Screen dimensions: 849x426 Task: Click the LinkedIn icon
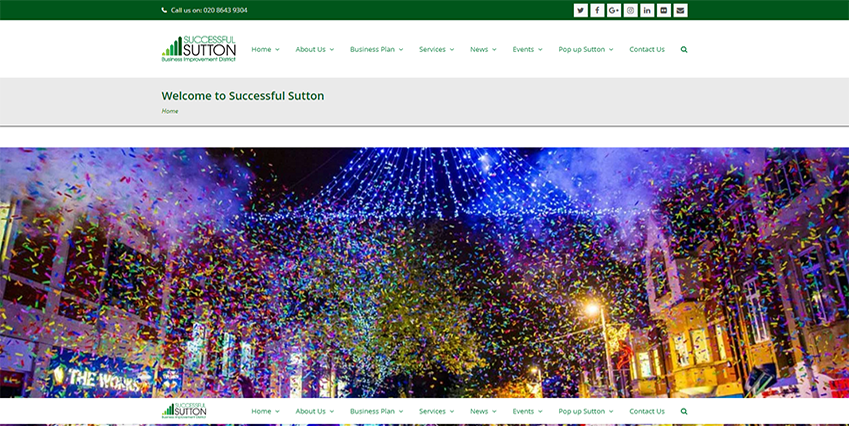[647, 10]
